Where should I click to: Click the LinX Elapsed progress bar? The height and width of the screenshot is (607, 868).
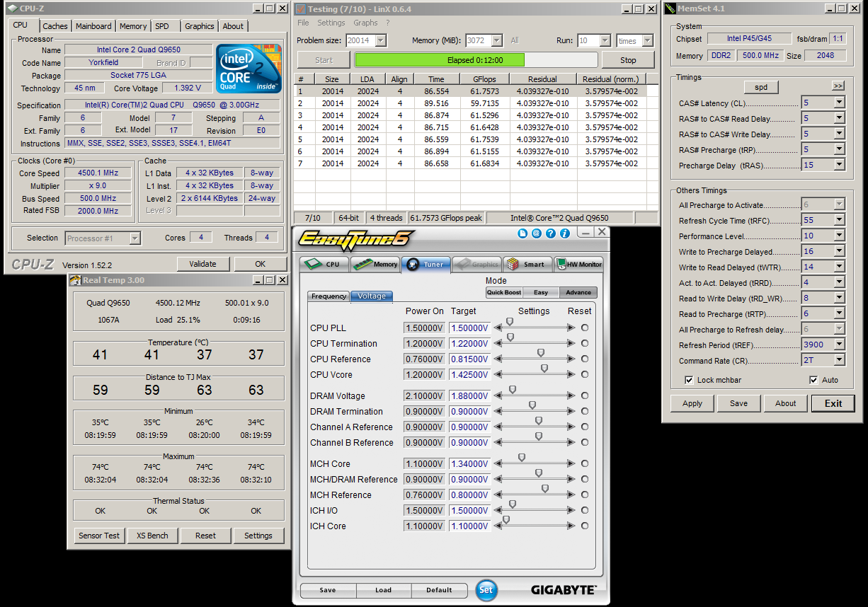coord(476,60)
